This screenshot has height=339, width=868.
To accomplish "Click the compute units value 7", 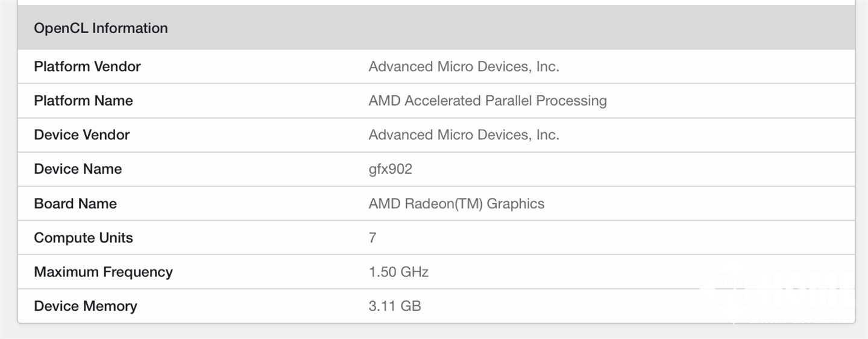I will coord(373,238).
